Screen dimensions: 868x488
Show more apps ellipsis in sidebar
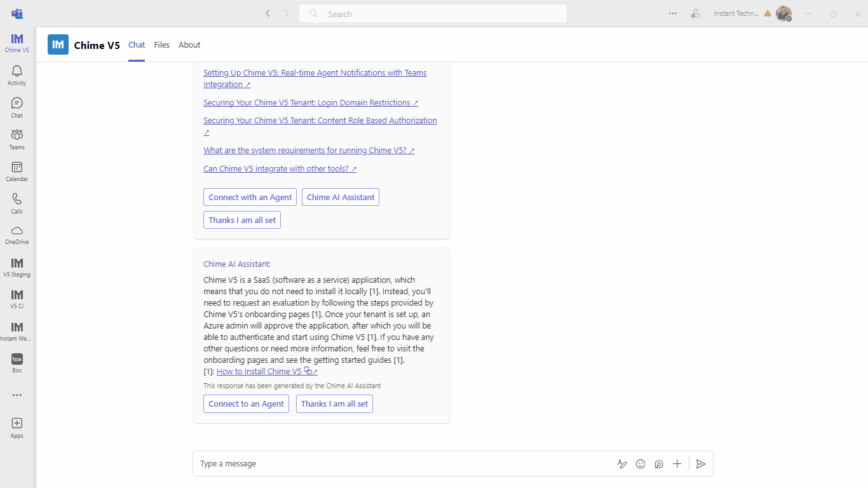click(x=17, y=395)
